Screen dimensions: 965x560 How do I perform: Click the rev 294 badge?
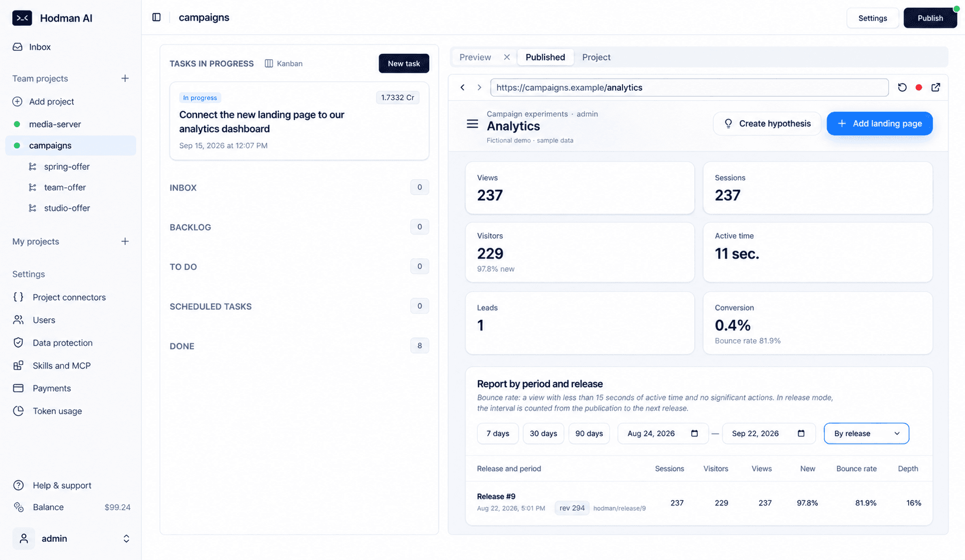point(572,508)
